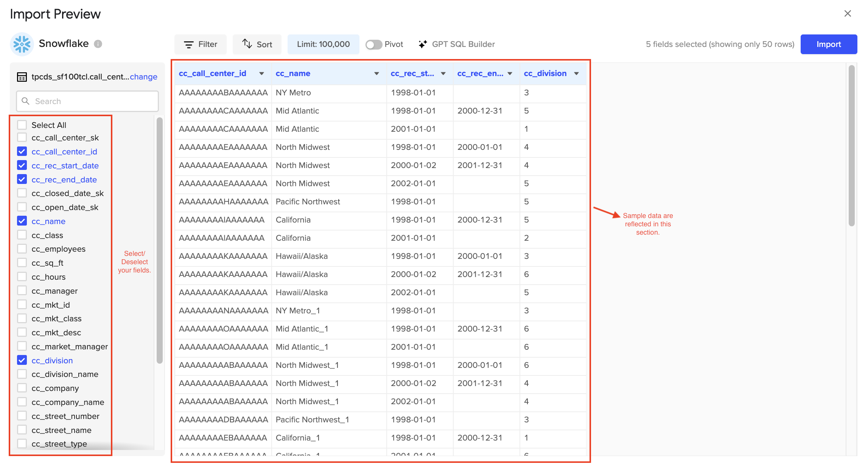Select the AAAAAAAANAAAAAAA id cell
This screenshot has width=868, height=464.
(223, 311)
